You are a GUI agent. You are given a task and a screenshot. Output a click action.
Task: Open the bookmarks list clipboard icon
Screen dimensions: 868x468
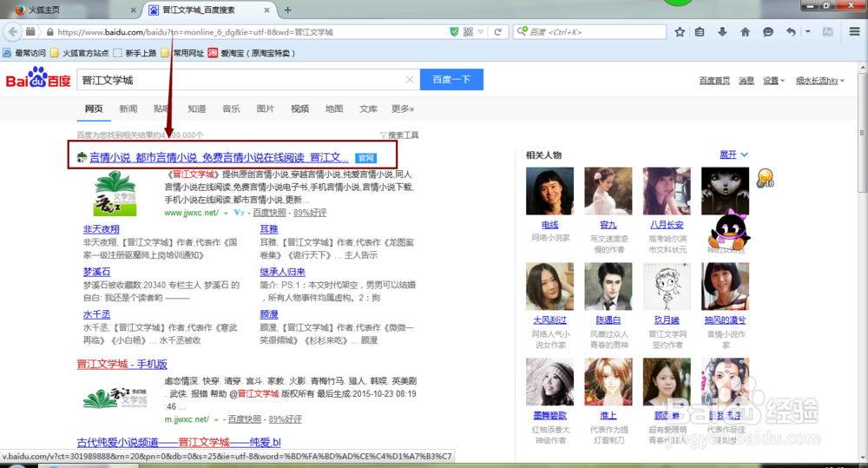click(700, 32)
